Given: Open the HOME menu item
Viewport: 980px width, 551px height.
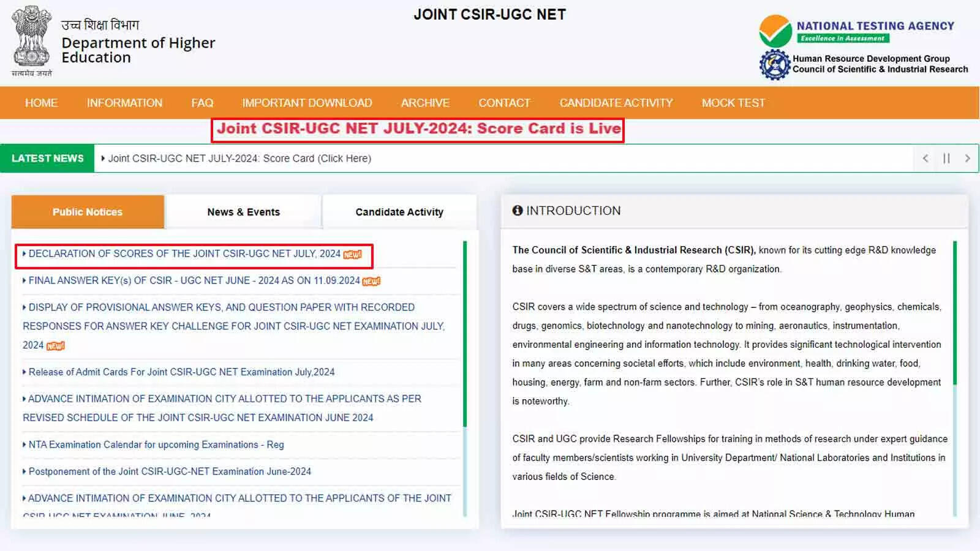Looking at the screenshot, I should 40,103.
